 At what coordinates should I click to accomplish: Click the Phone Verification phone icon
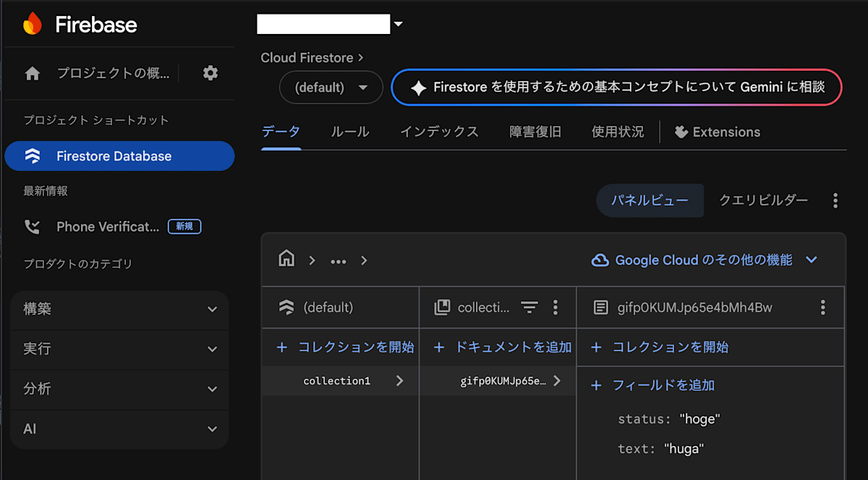(32, 227)
